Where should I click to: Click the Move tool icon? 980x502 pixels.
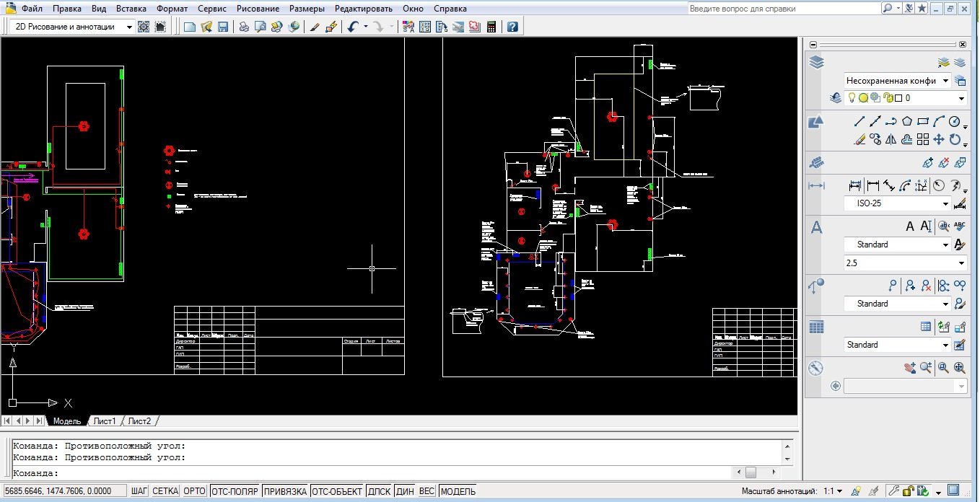[938, 139]
